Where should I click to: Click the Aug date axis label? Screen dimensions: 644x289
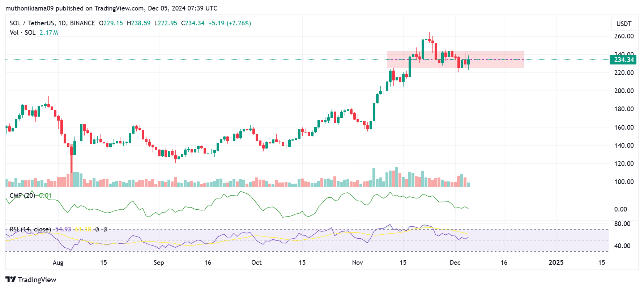58,263
